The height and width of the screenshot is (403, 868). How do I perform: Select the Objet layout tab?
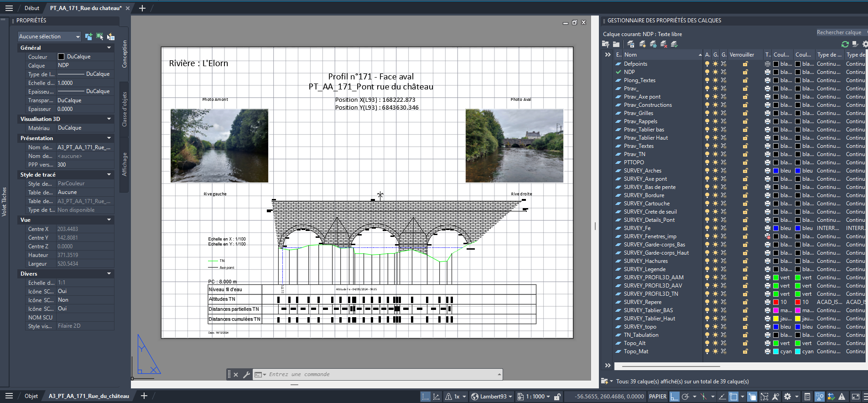(31, 396)
